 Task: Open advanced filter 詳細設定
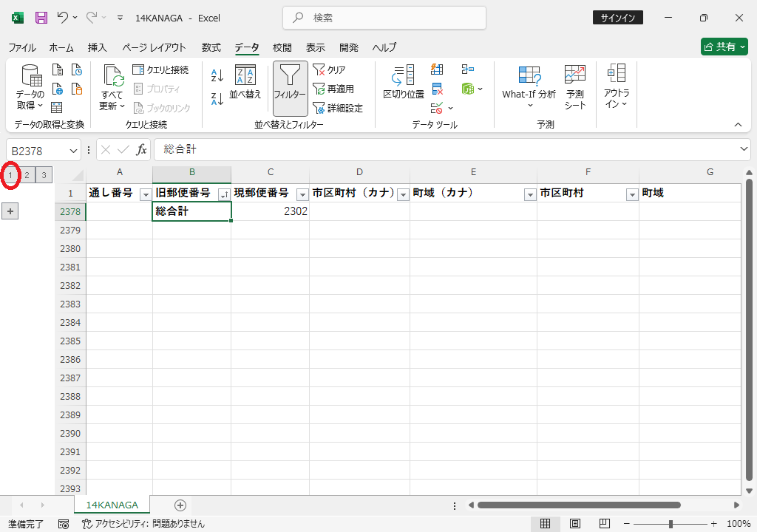click(337, 108)
